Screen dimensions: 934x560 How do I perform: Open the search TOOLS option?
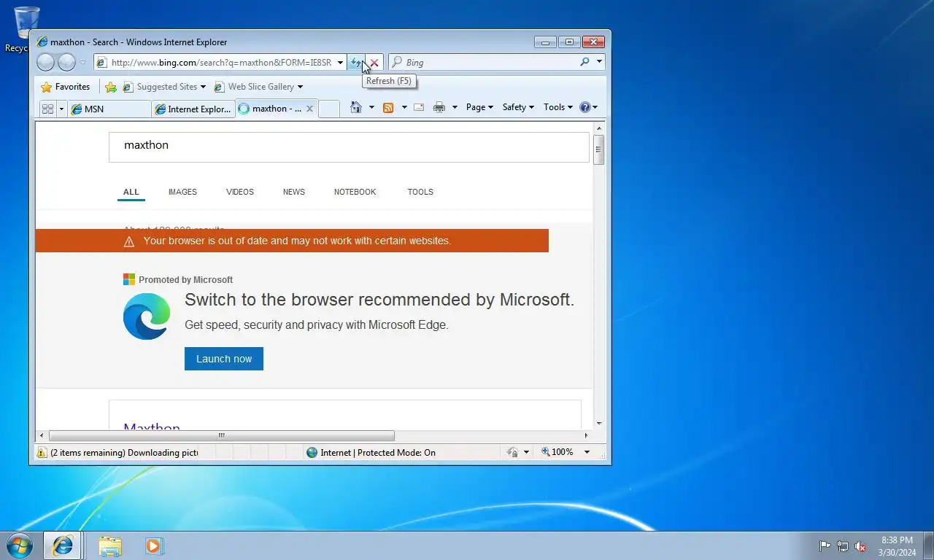click(420, 192)
